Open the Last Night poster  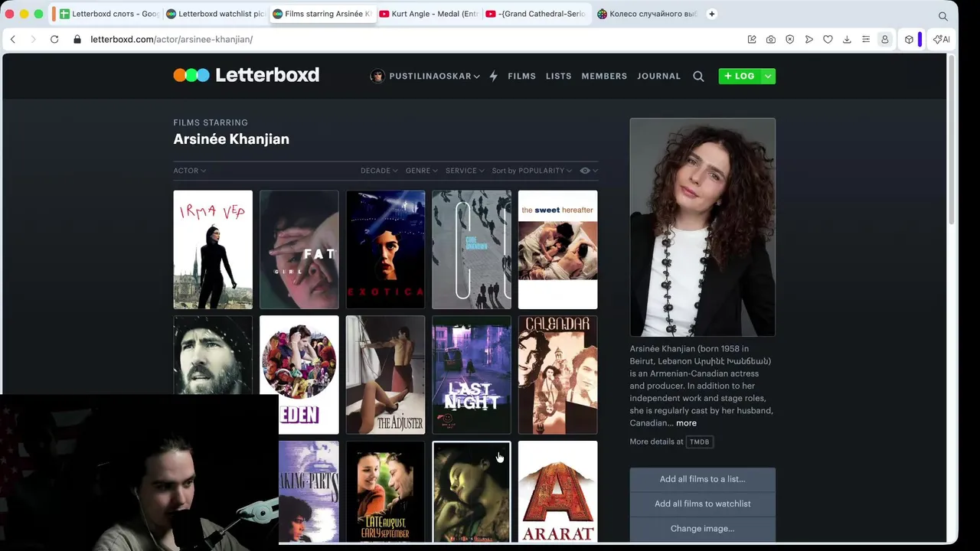coord(472,375)
